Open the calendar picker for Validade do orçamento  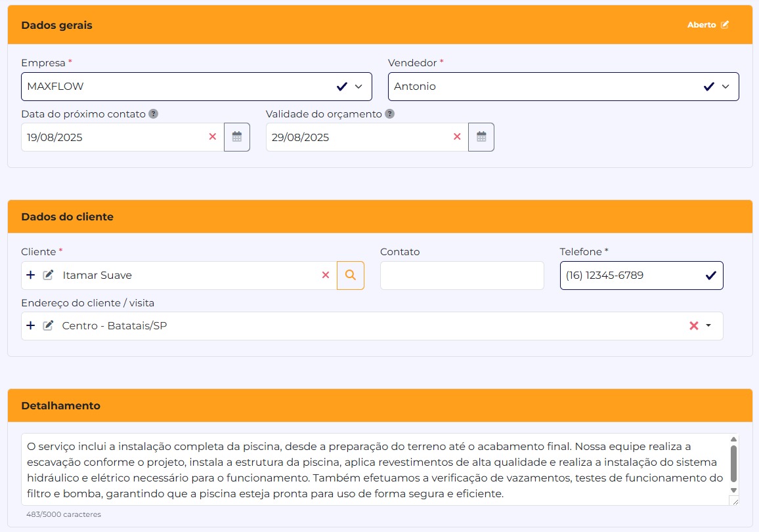(481, 137)
